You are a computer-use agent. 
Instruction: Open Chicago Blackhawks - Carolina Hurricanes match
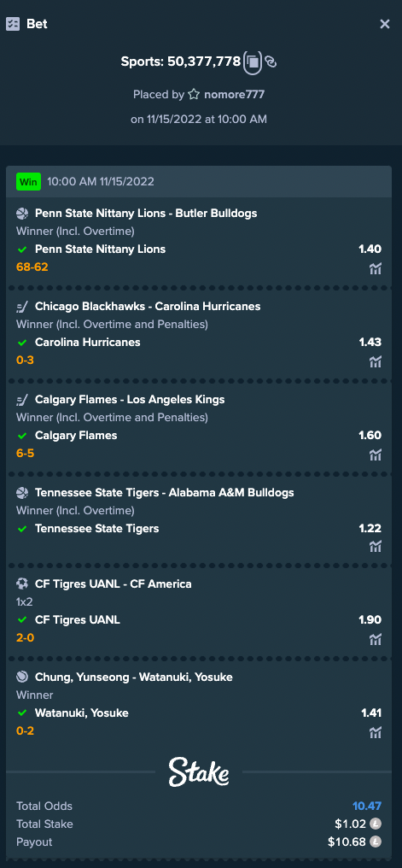pyautogui.click(x=148, y=306)
